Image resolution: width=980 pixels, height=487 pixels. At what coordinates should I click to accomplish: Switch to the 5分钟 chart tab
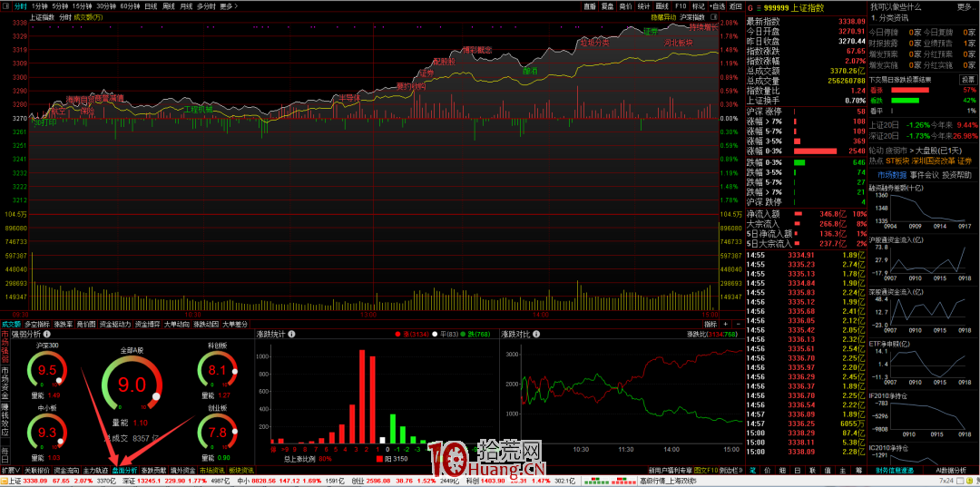[x=62, y=6]
